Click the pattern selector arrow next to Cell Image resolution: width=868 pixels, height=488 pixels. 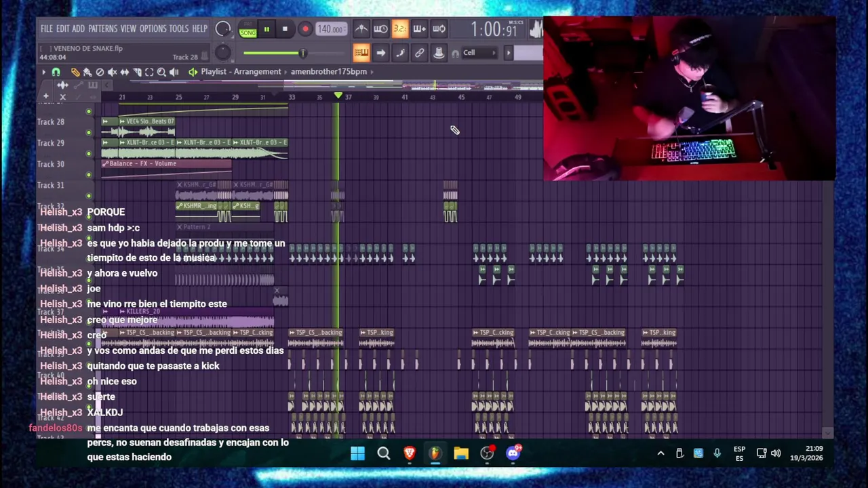click(508, 53)
